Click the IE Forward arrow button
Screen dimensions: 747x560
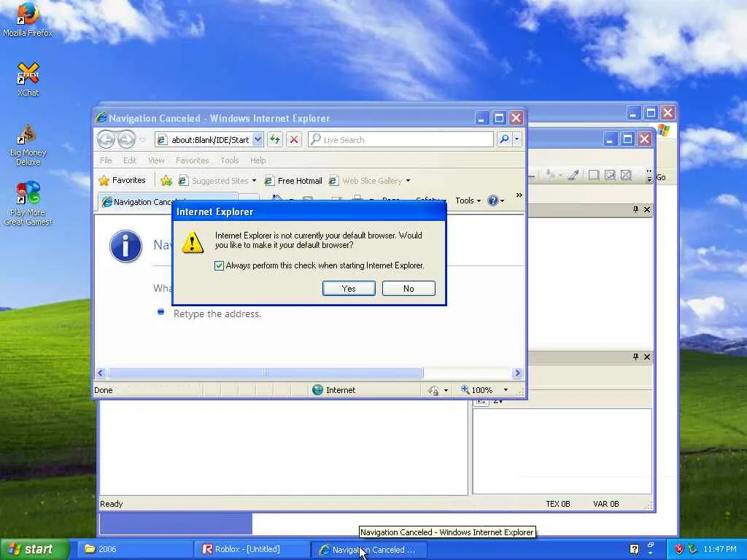pos(126,139)
